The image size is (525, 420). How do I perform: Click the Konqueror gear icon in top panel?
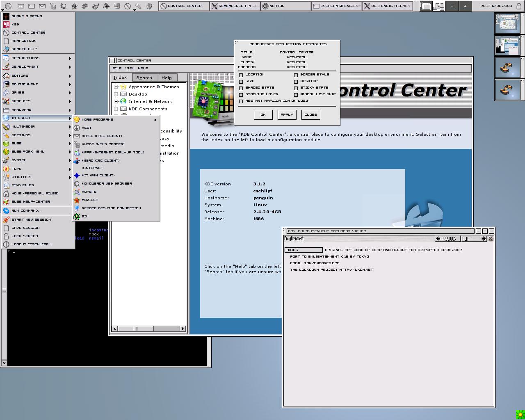[x=64, y=6]
